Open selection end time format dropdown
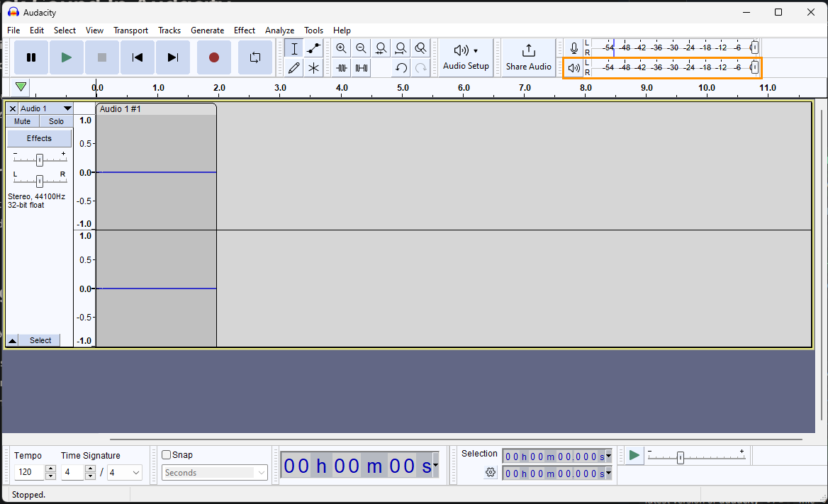Screen dimensions: 828x504 609,474
